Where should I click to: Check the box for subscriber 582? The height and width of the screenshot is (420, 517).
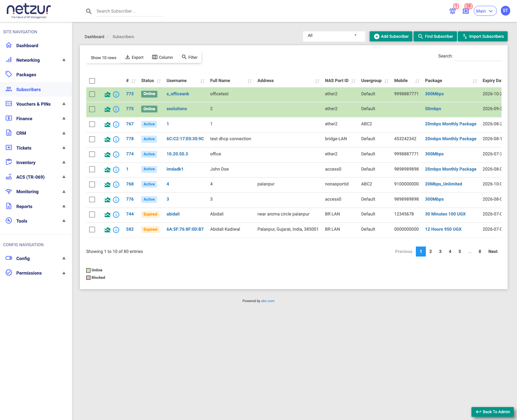(x=92, y=229)
